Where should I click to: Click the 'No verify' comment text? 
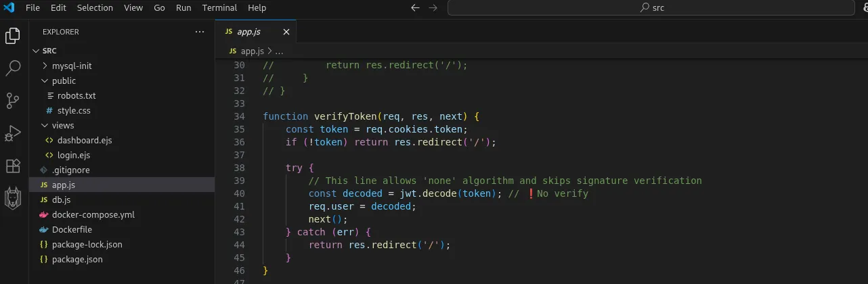(562, 193)
